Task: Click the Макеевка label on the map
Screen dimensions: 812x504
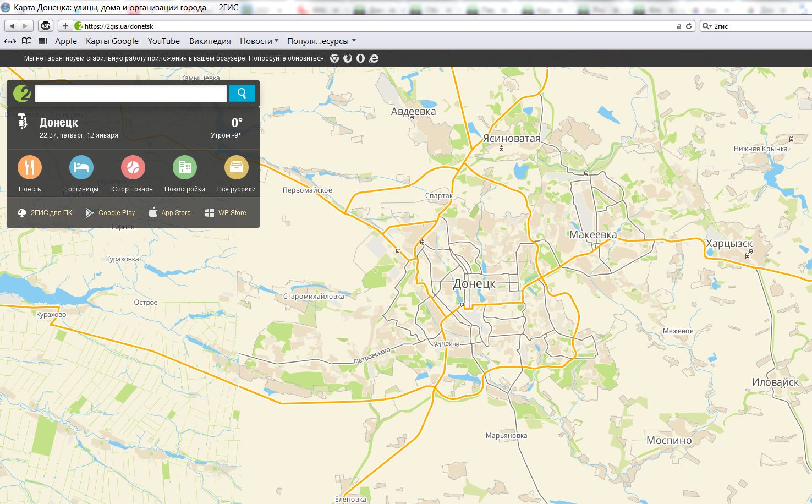Action: point(593,234)
